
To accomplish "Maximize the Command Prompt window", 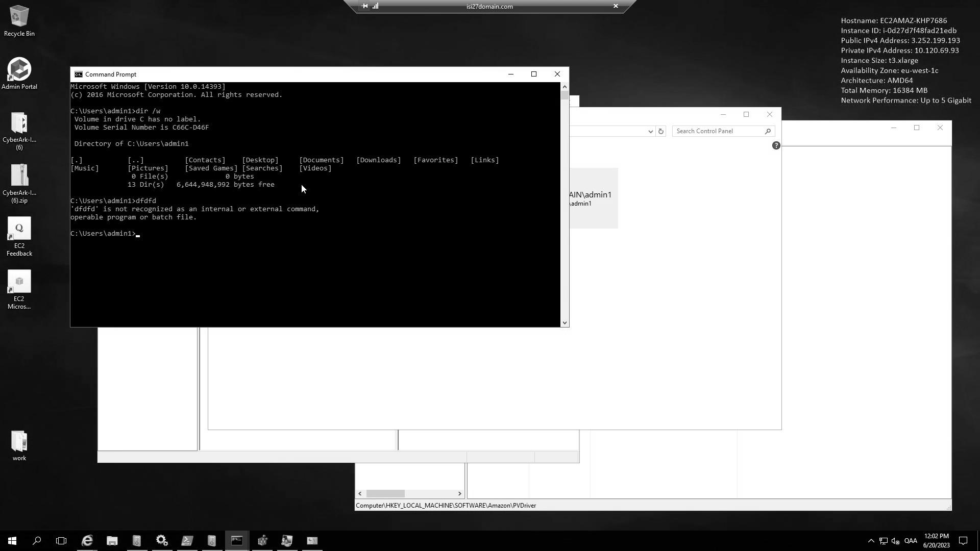I will point(534,74).
